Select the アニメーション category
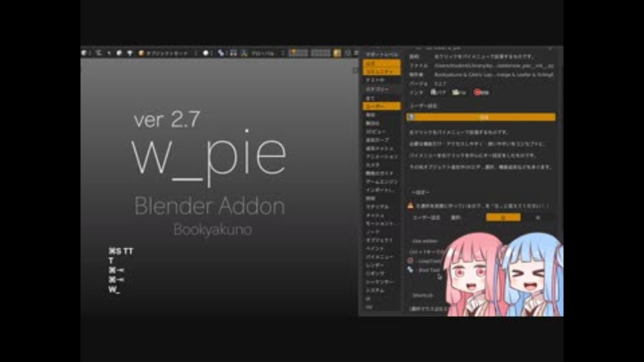Image resolution: width=644 pixels, height=362 pixels. coord(382,156)
